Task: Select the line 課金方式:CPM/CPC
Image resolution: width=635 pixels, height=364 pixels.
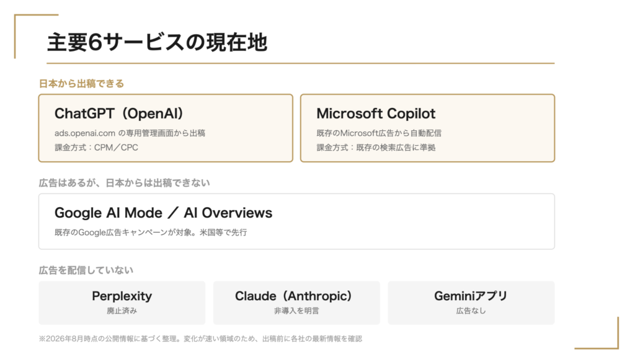Action: (96, 148)
